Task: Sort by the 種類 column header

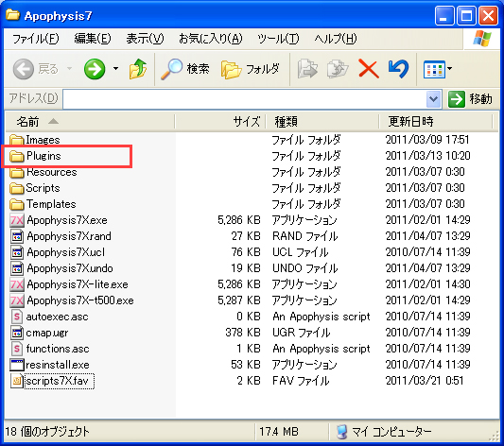Action: [322, 122]
